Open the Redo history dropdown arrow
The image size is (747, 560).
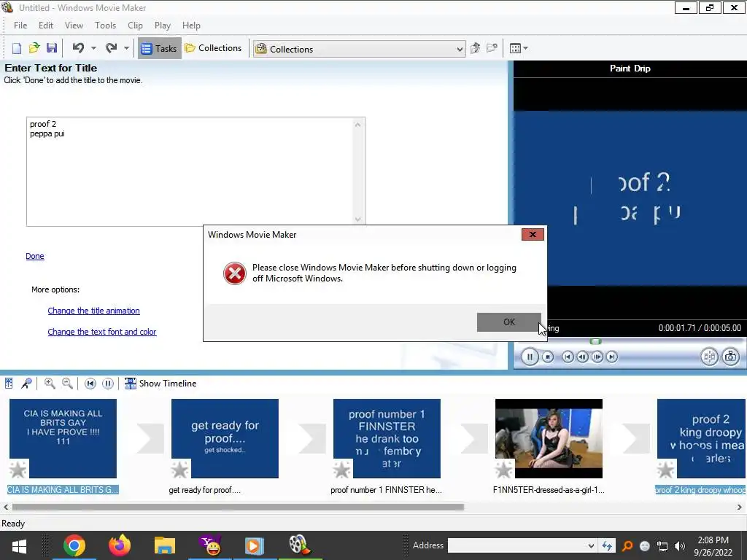(x=126, y=48)
